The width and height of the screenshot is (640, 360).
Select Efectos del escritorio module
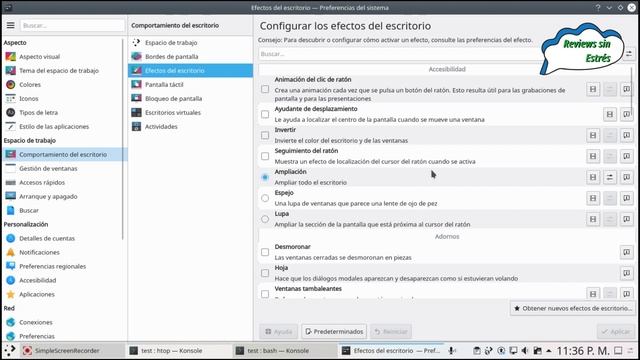pos(190,71)
